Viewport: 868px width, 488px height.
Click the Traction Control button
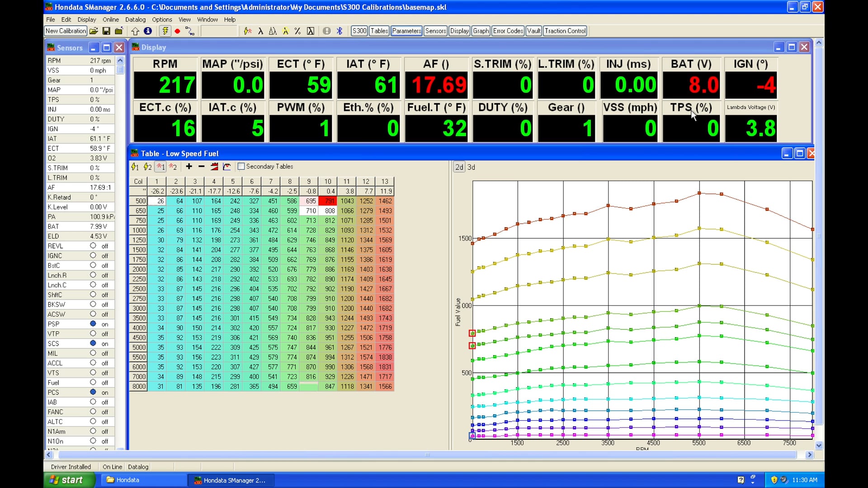coord(565,31)
